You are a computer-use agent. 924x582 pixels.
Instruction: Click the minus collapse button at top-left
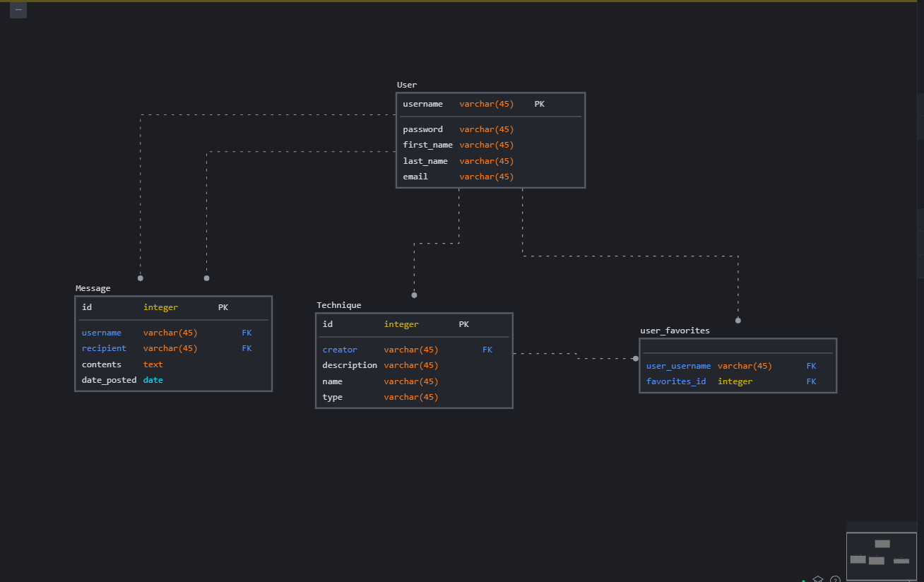(18, 10)
